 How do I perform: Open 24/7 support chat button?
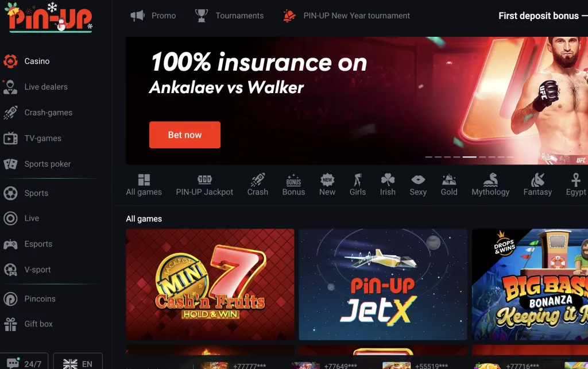point(24,362)
